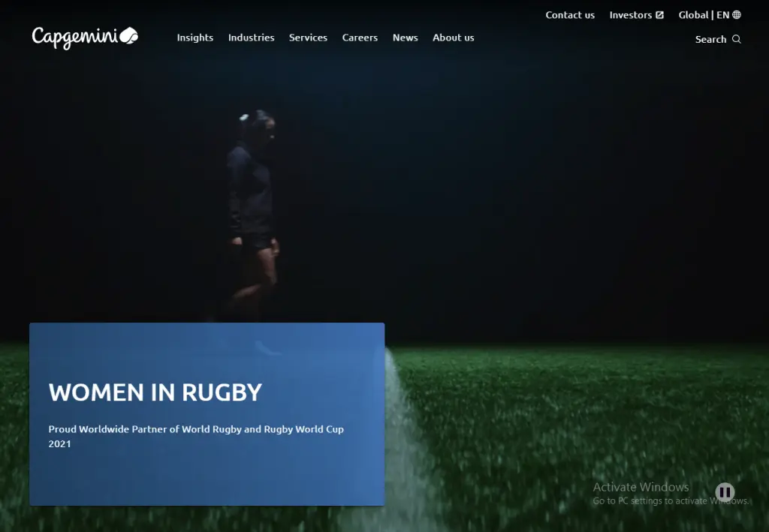Open the Investors link text
Screen dimensions: 769x532
[631, 15]
